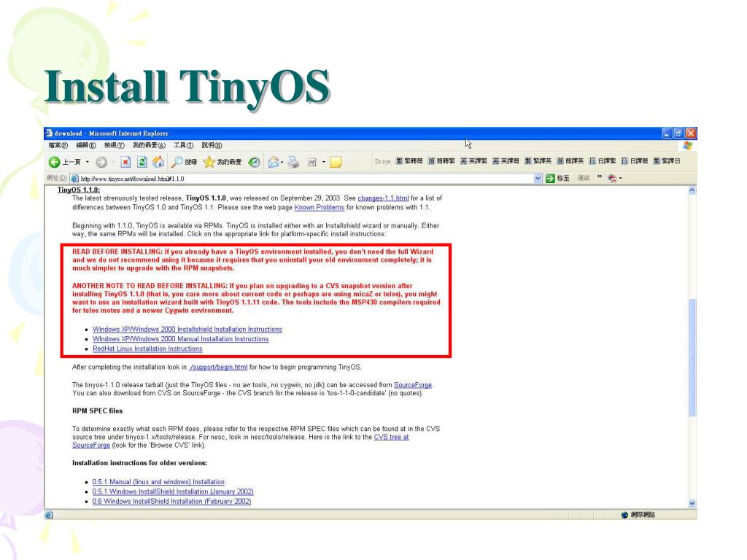Screen dimensions: 747x560
Task: Open Windows XP/2000 Manual Installation Instructions link
Action: tap(181, 339)
